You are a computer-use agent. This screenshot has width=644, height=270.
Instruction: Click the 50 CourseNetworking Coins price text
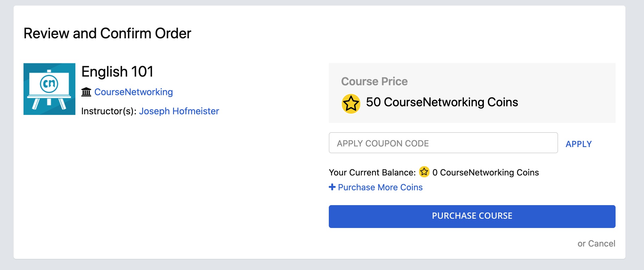(x=442, y=102)
